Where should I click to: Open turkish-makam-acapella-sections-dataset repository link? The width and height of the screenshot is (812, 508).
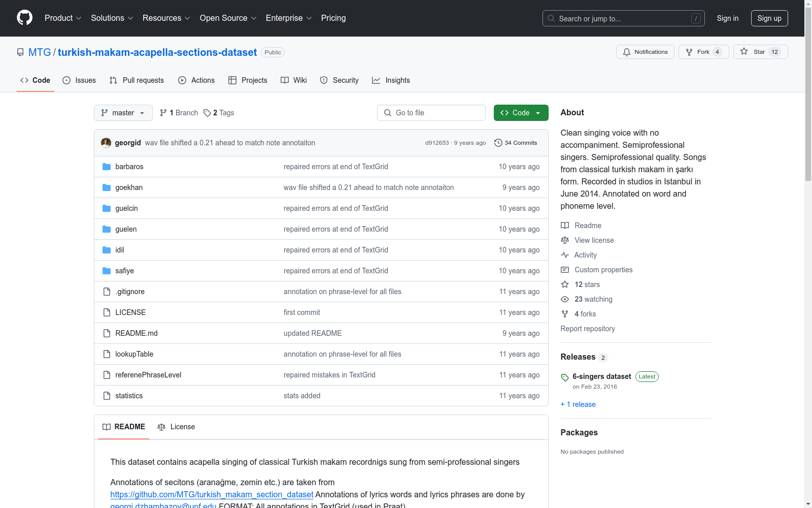click(157, 52)
